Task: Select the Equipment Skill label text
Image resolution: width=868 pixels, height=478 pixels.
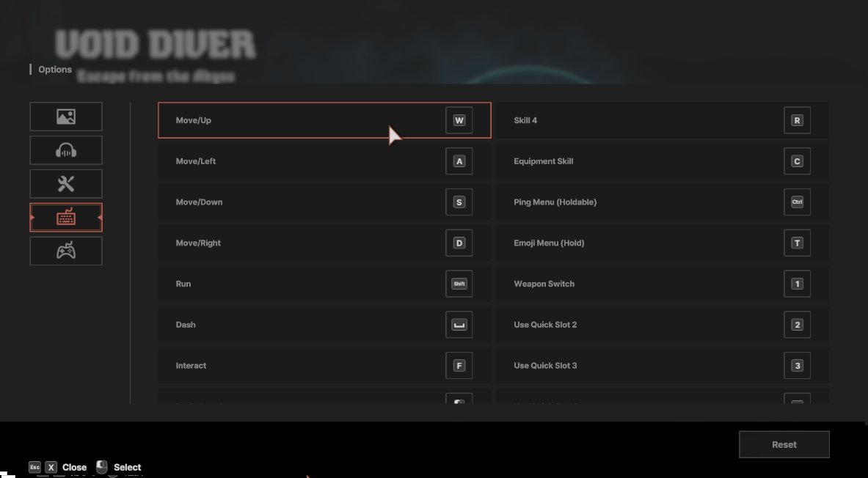Action: pyautogui.click(x=543, y=161)
